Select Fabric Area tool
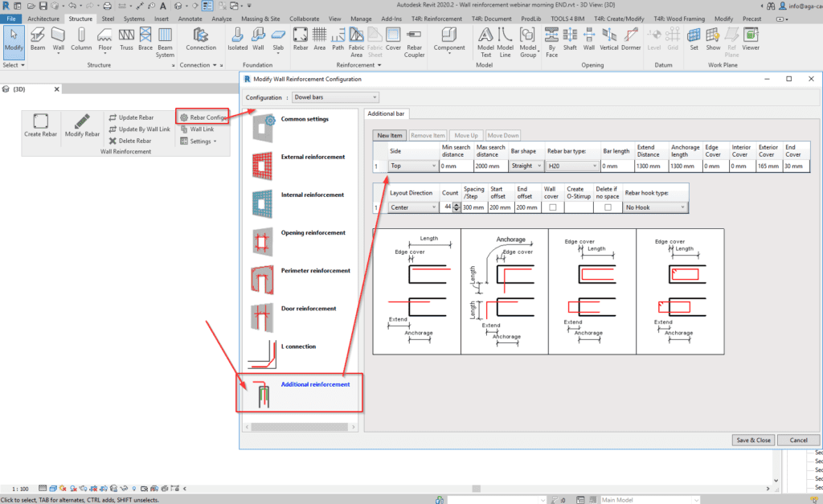823x504 pixels. click(356, 43)
